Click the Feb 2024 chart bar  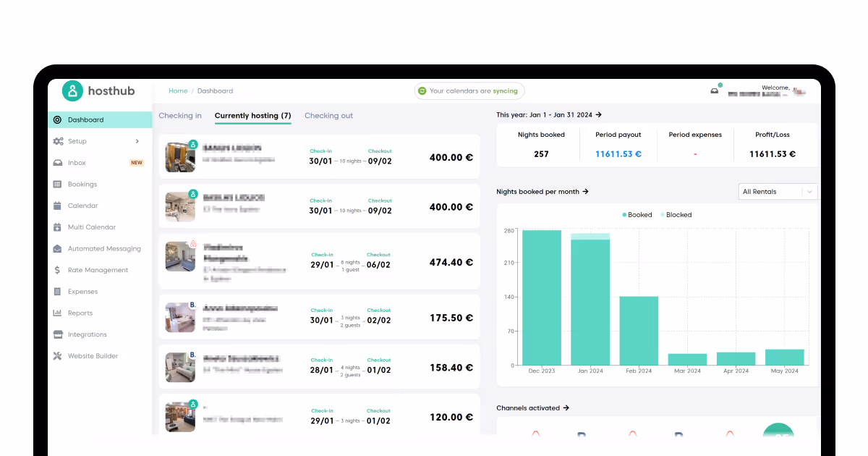click(639, 331)
